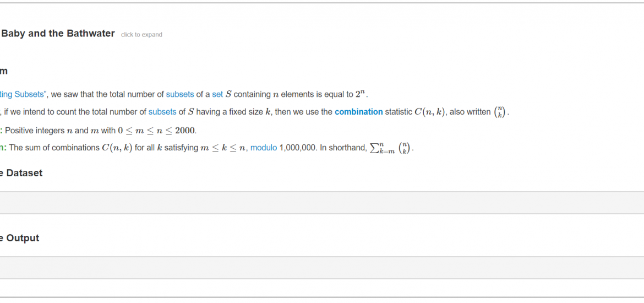Screen dimensions: 644x303
Task: Follow the "set" glossary link
Action: [x=217, y=94]
